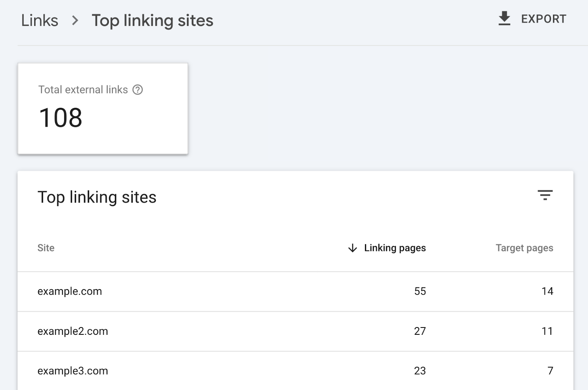Image resolution: width=588 pixels, height=390 pixels.
Task: Open the example2.com linking site entry
Action: (x=72, y=331)
